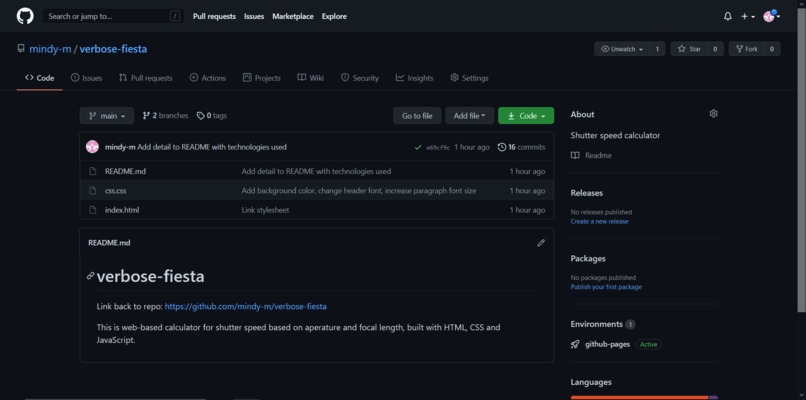The image size is (806, 400).
Task: Click the anchor link icon beside verbose-fiesta heading
Action: pyautogui.click(x=90, y=276)
